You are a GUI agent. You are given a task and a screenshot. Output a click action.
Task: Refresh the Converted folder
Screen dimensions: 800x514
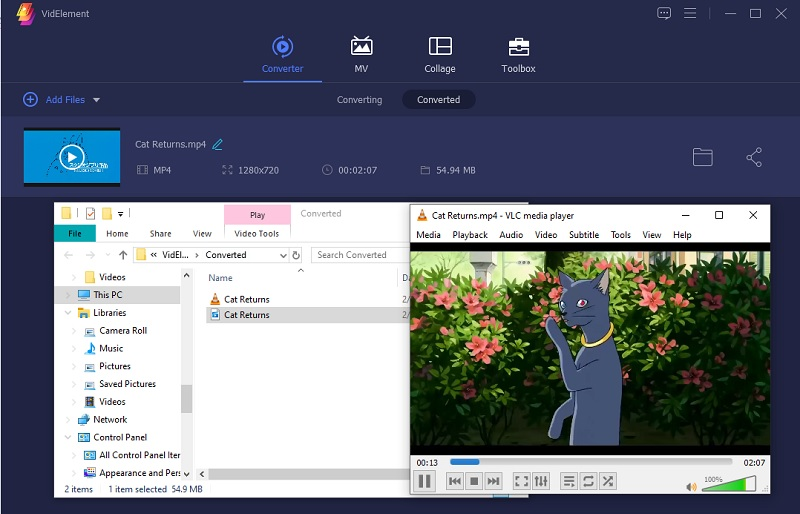click(x=296, y=255)
